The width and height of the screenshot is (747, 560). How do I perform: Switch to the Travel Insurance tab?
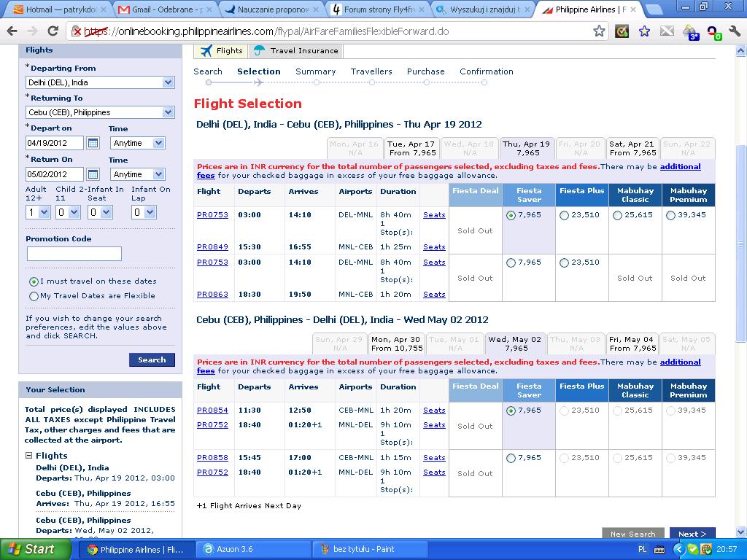tap(296, 50)
